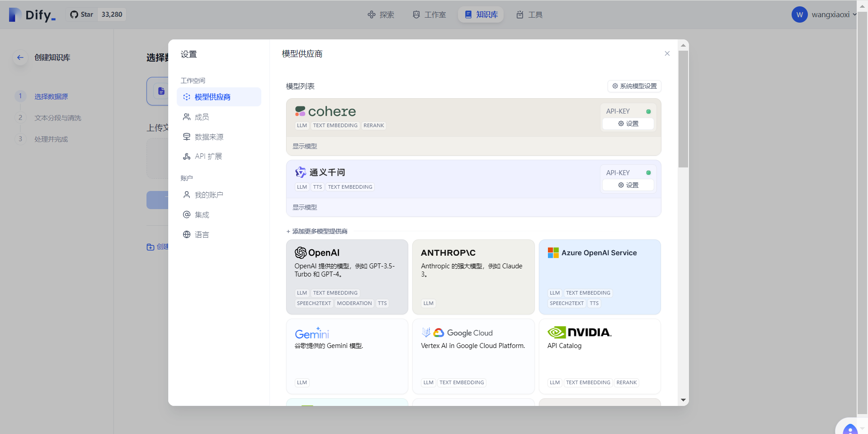Open 数据来源 settings section
The height and width of the screenshot is (434, 868).
[219, 137]
